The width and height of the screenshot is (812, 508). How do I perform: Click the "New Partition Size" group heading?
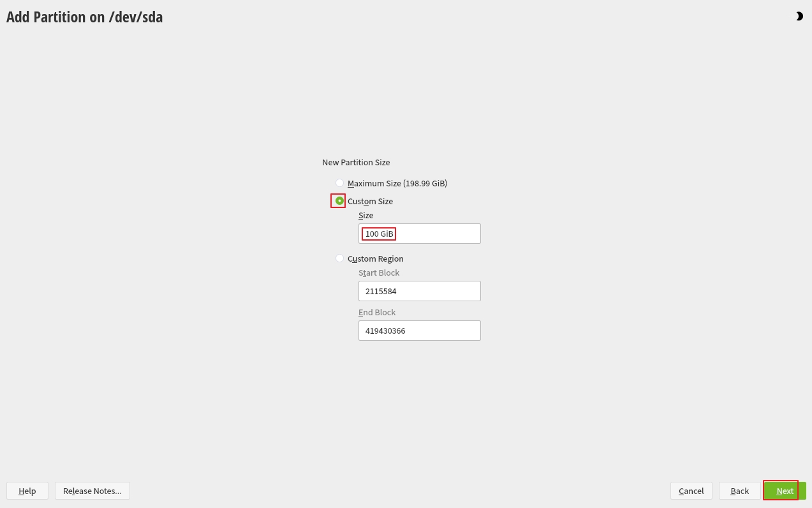coord(356,163)
